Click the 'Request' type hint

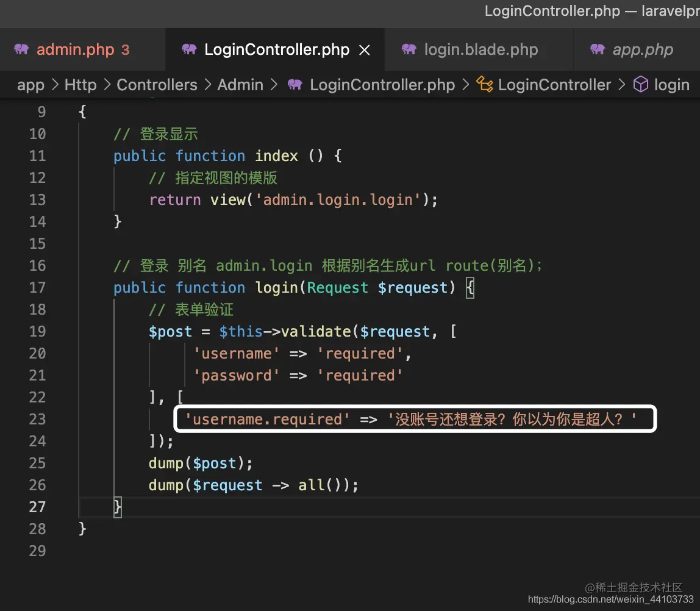[x=338, y=287]
